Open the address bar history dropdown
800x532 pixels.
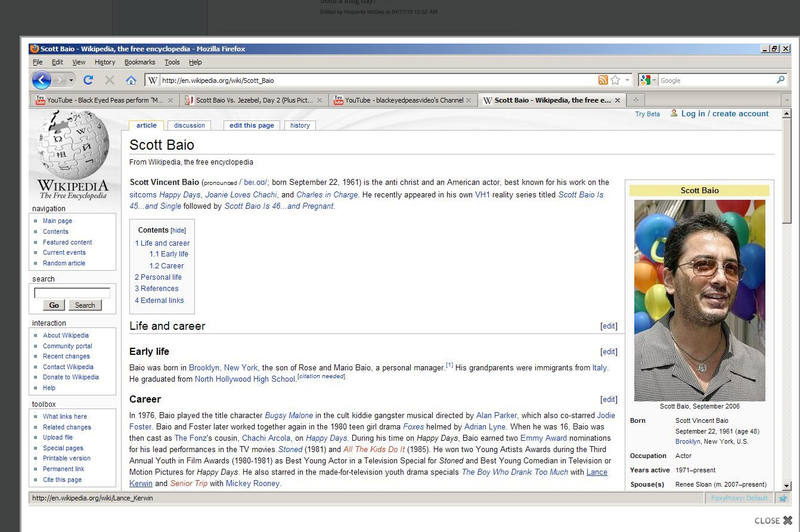tap(627, 80)
